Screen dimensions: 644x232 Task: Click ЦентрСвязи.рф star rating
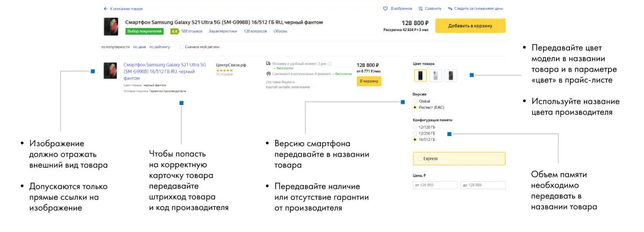point(224,70)
